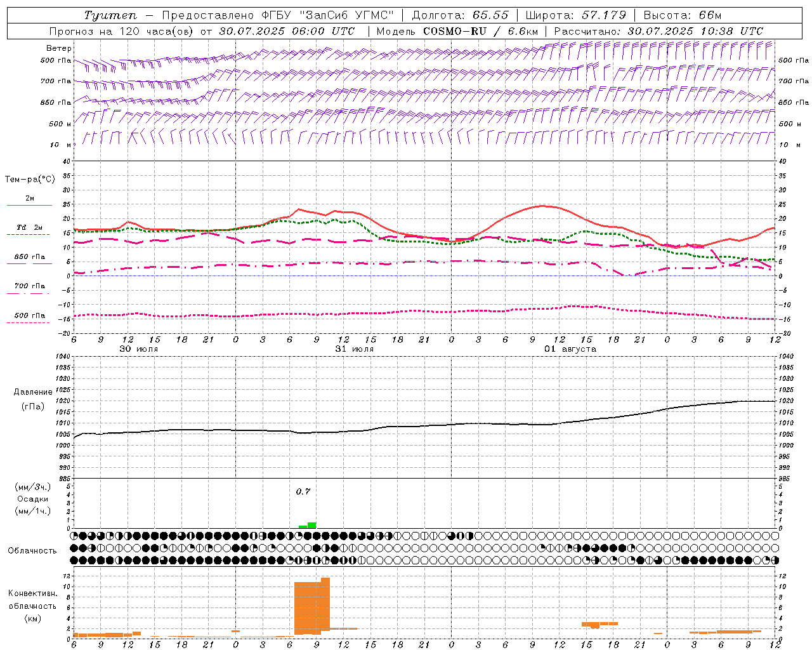Screen dimensions: 812x650
Task: Click the 850 гПа temperature legend entry
Action: [30, 257]
